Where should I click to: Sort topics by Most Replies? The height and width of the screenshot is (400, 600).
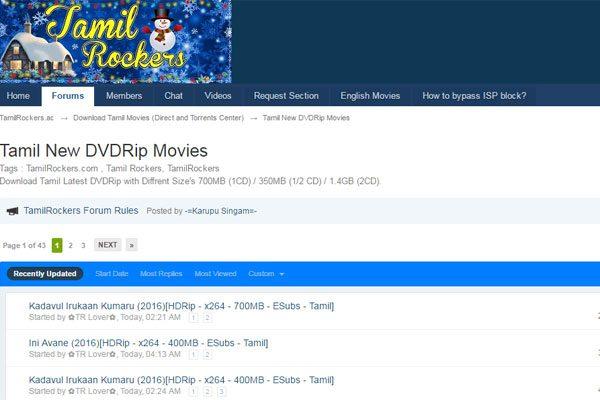coord(161,274)
